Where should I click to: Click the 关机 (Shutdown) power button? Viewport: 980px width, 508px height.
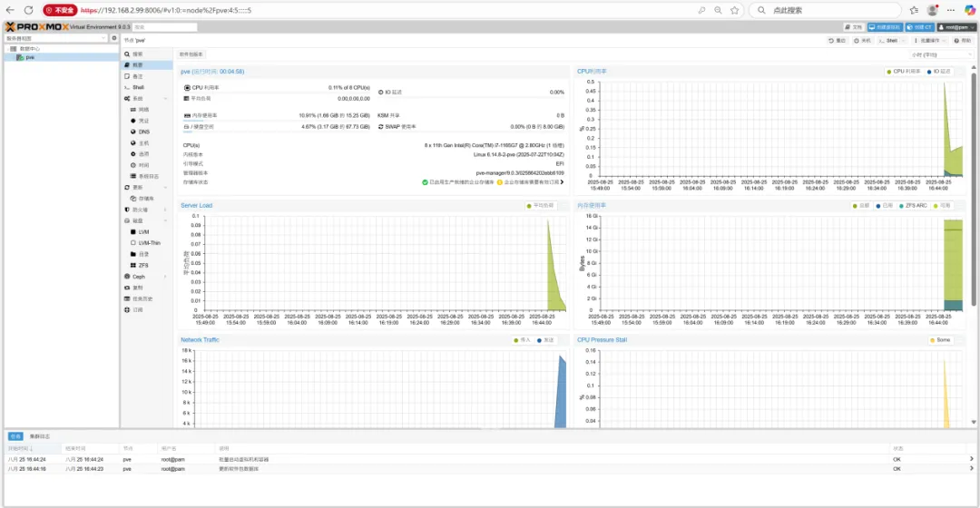(865, 41)
